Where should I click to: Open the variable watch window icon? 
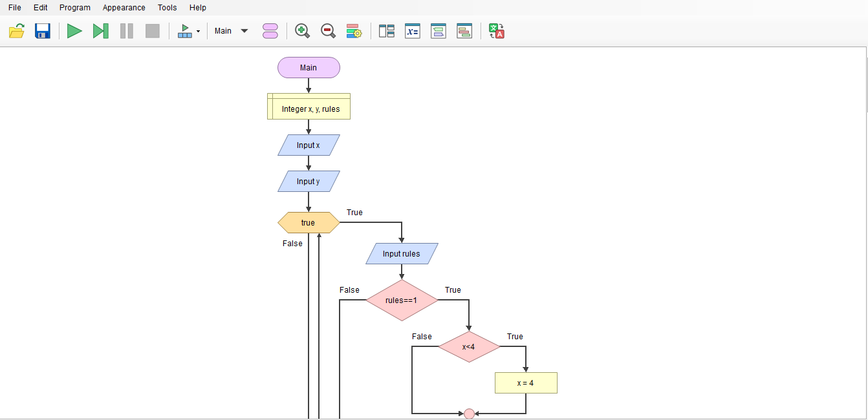point(413,31)
